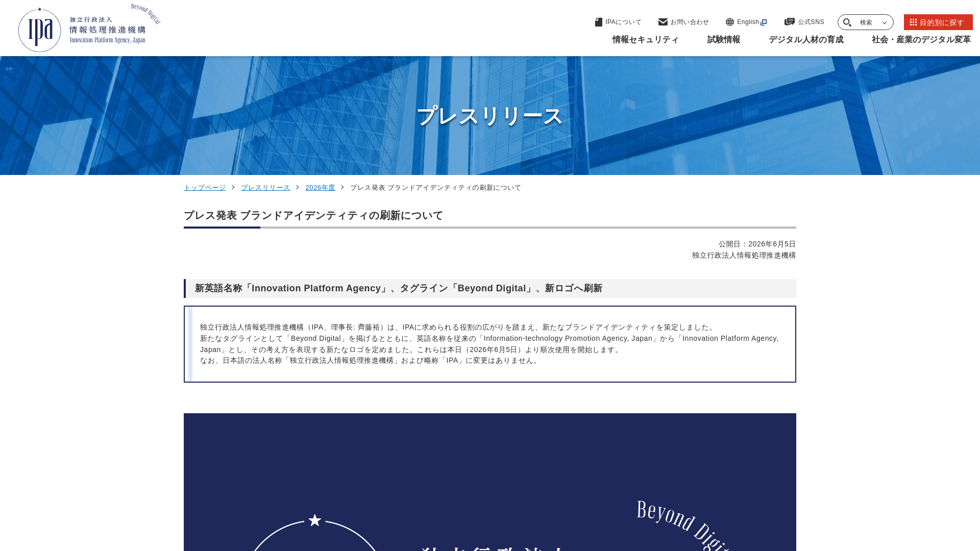Click the envelope icon beside お問い合わせ
980x551 pixels.
pos(663,22)
